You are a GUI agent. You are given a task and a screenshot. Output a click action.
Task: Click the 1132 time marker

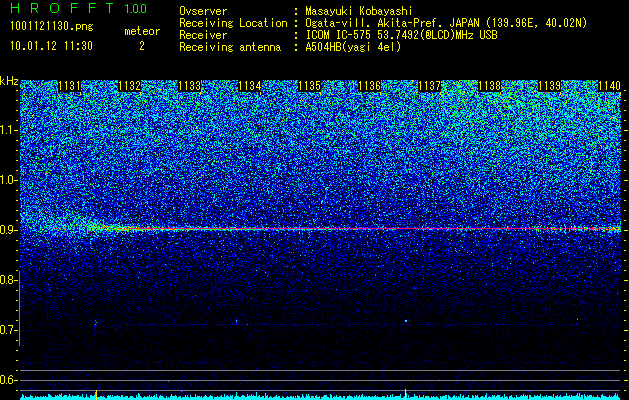pos(130,86)
